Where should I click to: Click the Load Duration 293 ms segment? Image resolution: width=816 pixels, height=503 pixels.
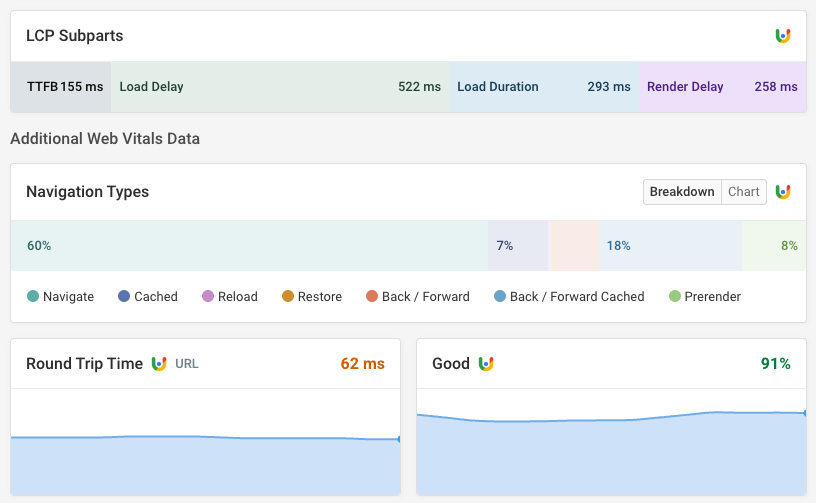[x=544, y=87]
